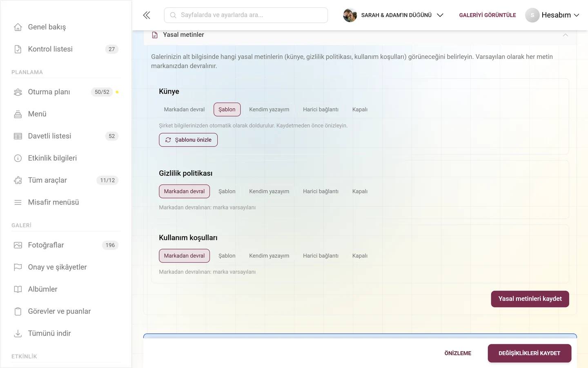588x368 pixels.
Task: Open the Hesabım account dropdown
Action: [552, 15]
